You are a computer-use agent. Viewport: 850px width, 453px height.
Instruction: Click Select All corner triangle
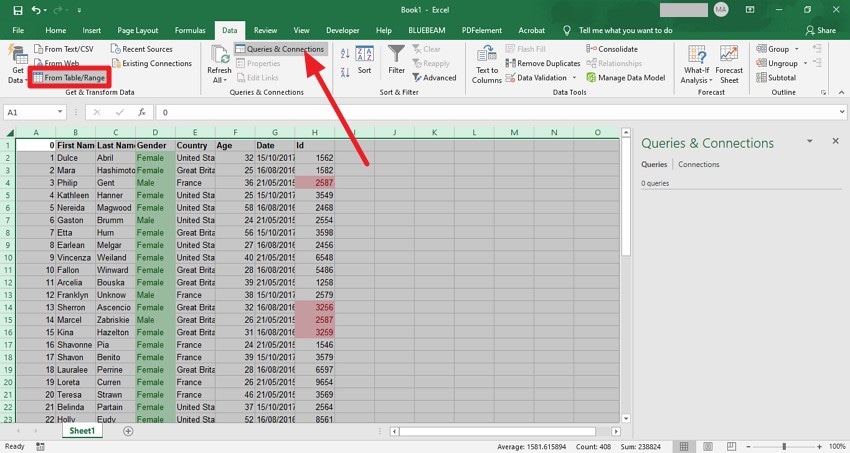[x=10, y=132]
